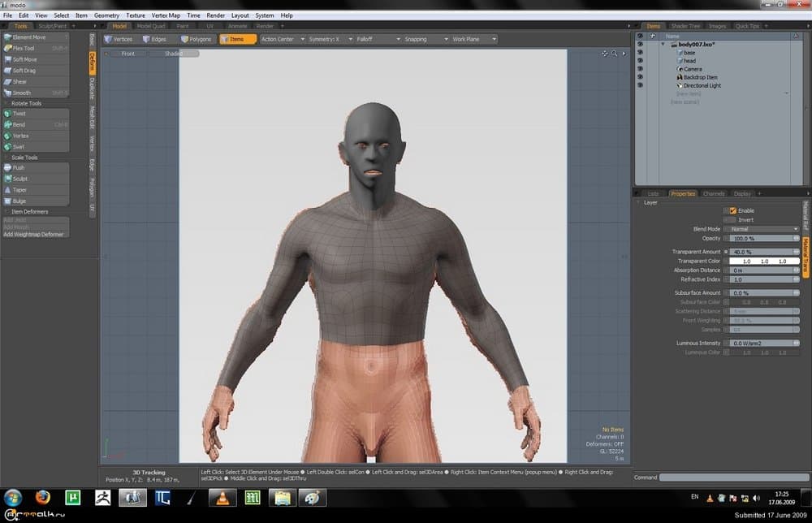Hide the Directional Light item
This screenshot has height=523, width=812.
click(x=641, y=85)
